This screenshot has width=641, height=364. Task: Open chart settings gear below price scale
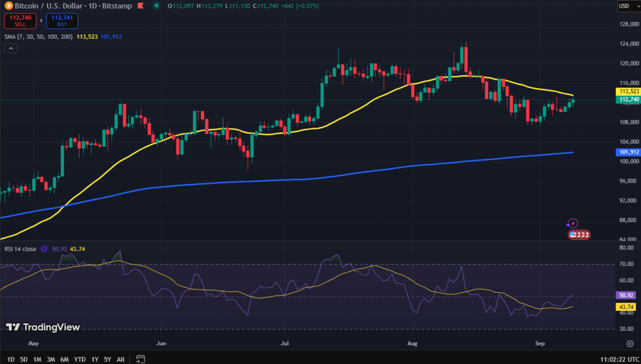point(630,343)
